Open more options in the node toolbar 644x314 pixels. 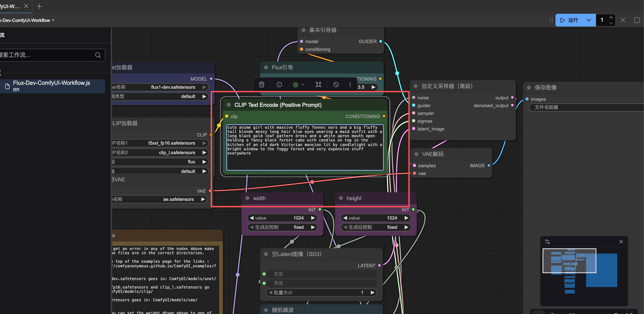[350, 85]
